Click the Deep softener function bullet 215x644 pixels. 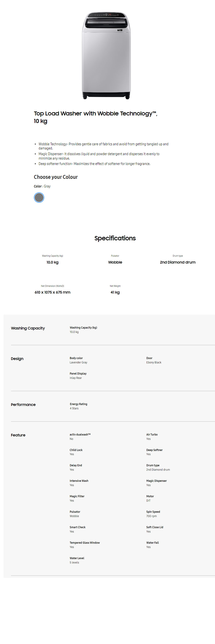point(94,164)
